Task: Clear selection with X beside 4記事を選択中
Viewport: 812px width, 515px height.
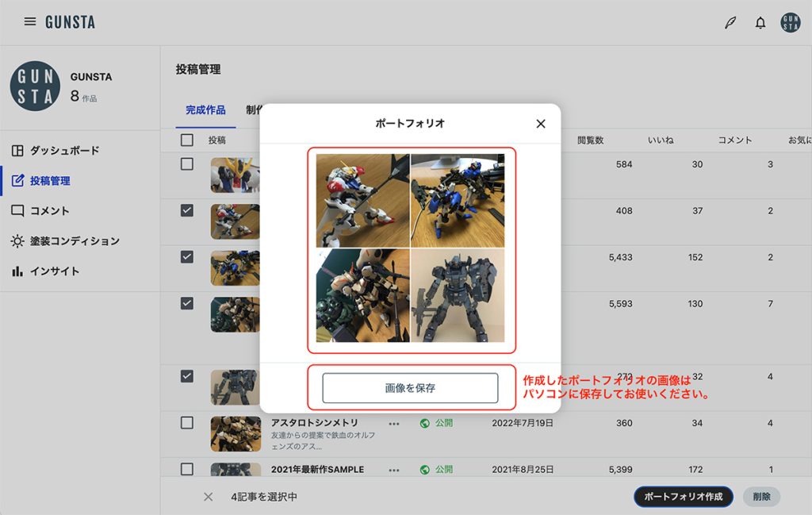Action: [208, 497]
